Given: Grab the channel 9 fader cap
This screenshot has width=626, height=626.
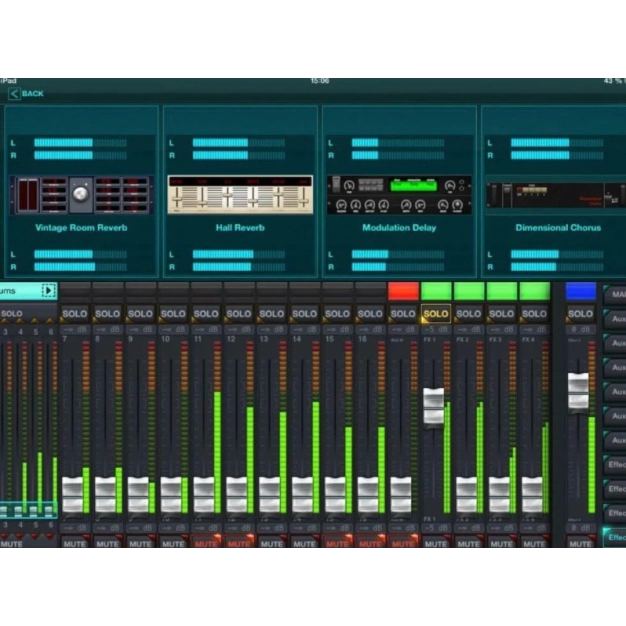Looking at the screenshot, I should [139, 495].
